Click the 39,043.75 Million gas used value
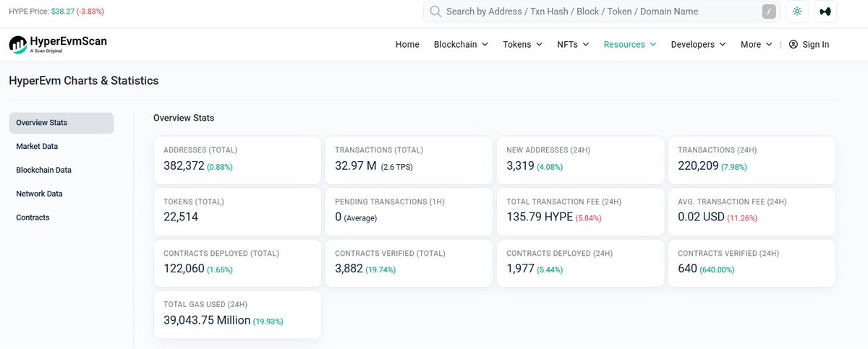 point(207,320)
